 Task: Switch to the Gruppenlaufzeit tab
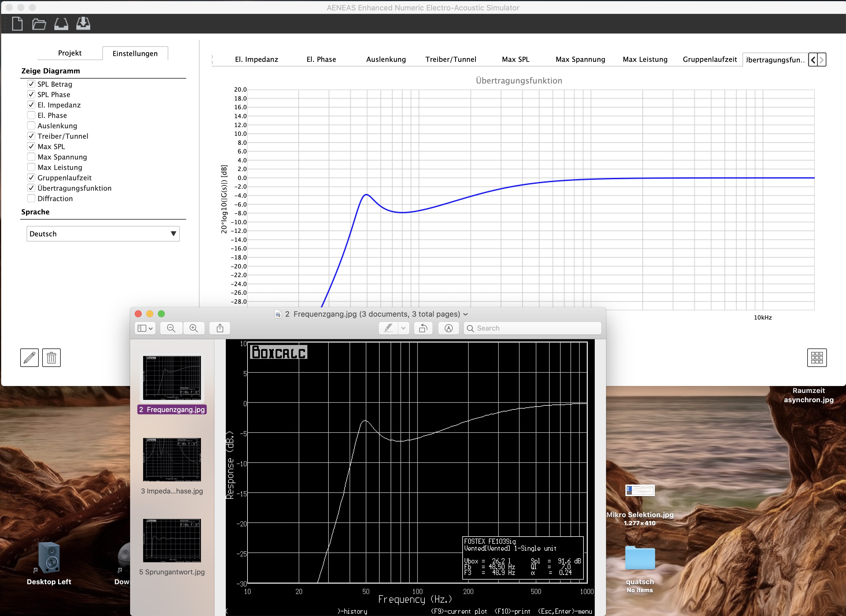click(x=710, y=59)
